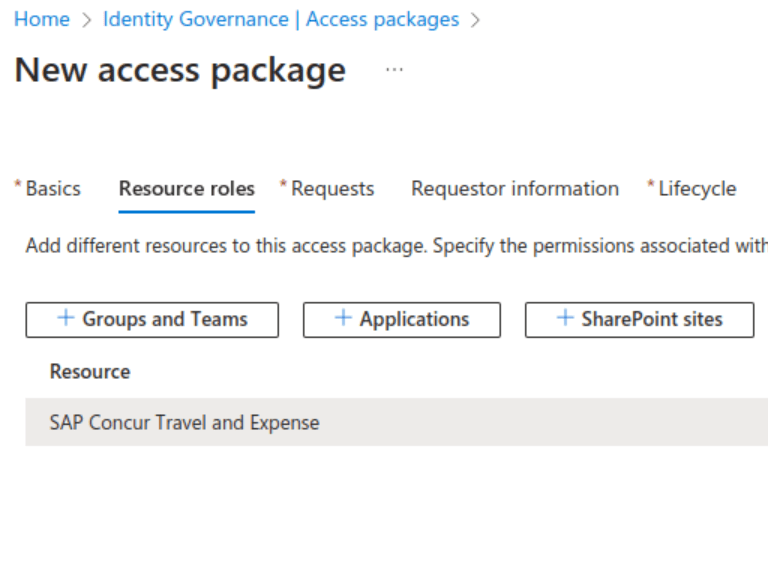
Task: Switch to the Lifecycle tab
Action: (696, 188)
